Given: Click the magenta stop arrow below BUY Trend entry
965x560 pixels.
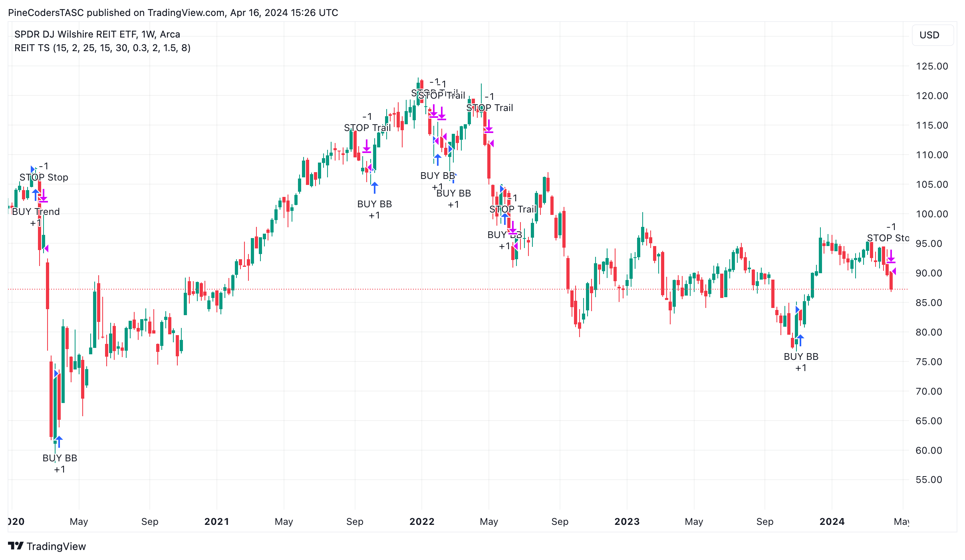Looking at the screenshot, I should click(x=43, y=196).
